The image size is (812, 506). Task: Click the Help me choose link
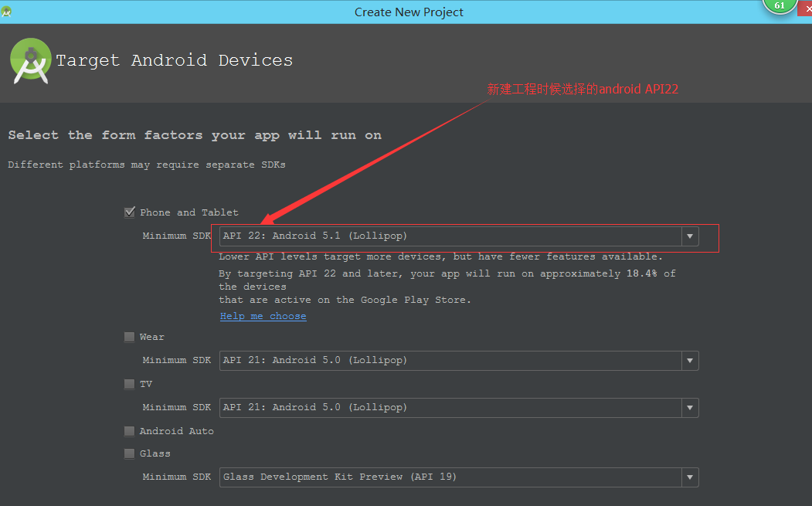click(x=263, y=316)
